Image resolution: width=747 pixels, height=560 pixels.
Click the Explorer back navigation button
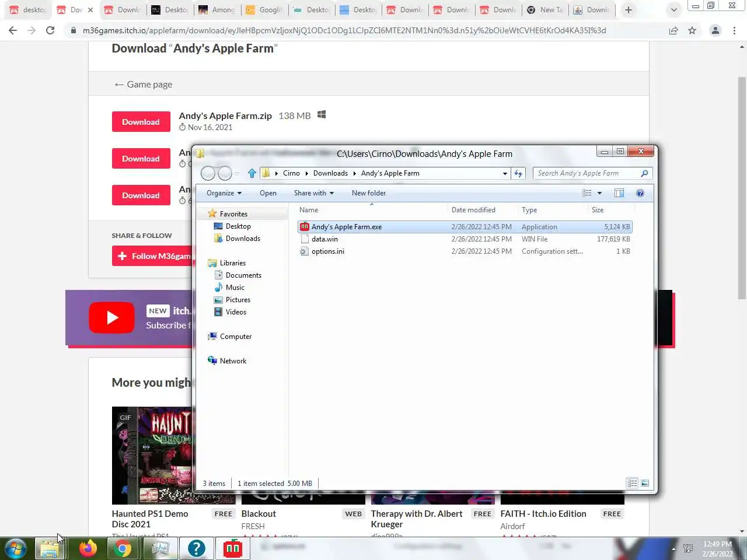[208, 173]
